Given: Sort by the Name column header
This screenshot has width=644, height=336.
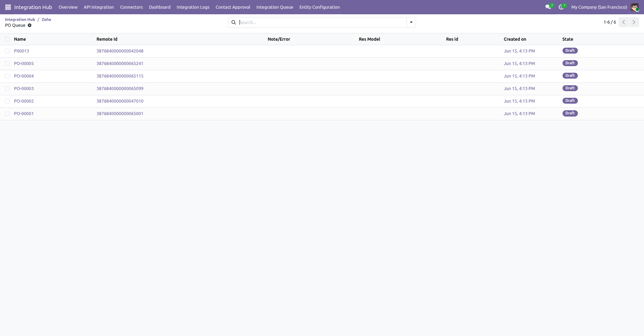Looking at the screenshot, I should [x=20, y=39].
